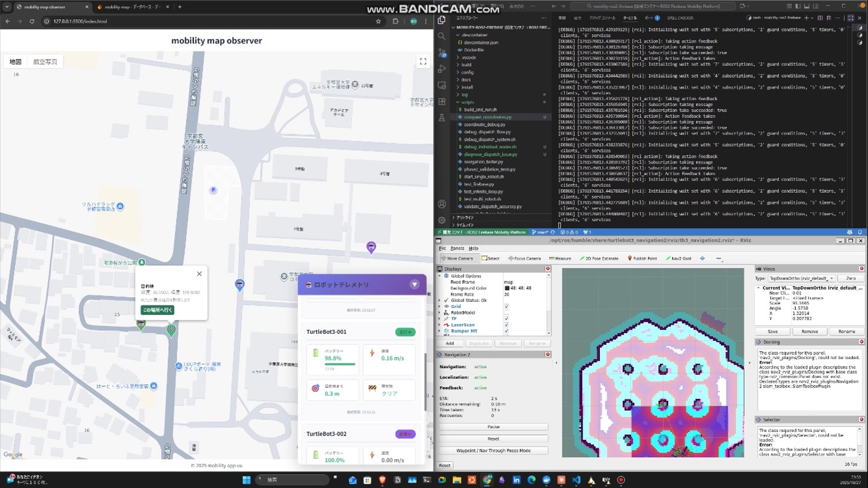Select the Publish Point tool
The height and width of the screenshot is (488, 868).
click(x=642, y=258)
